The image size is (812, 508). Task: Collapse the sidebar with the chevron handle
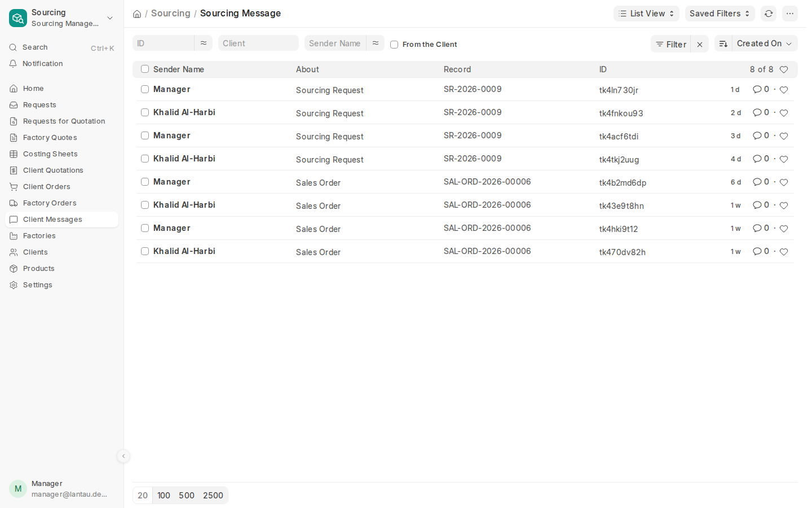[x=123, y=456]
